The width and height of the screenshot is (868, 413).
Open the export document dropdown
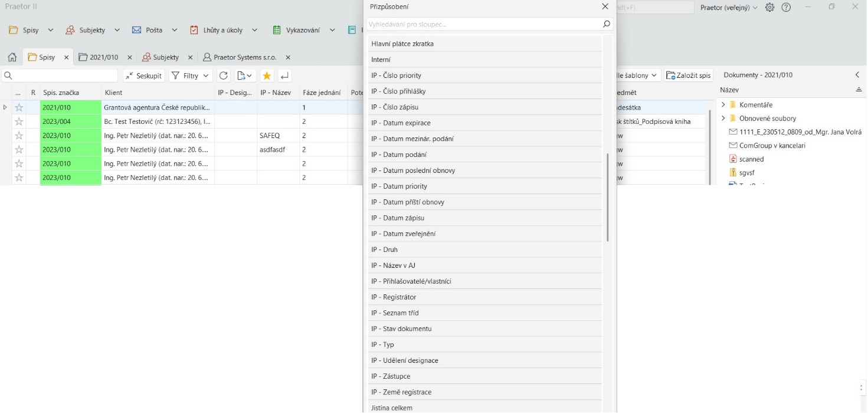(244, 76)
